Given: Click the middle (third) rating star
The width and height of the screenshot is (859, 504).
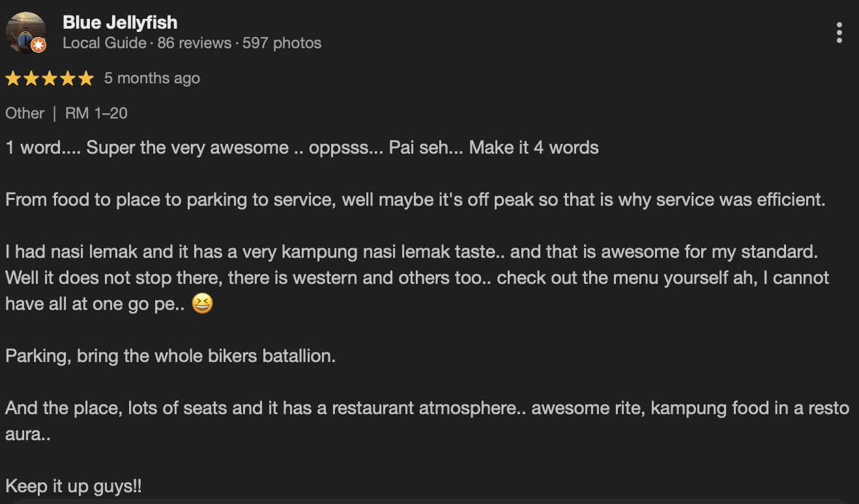Looking at the screenshot, I should coord(50,79).
